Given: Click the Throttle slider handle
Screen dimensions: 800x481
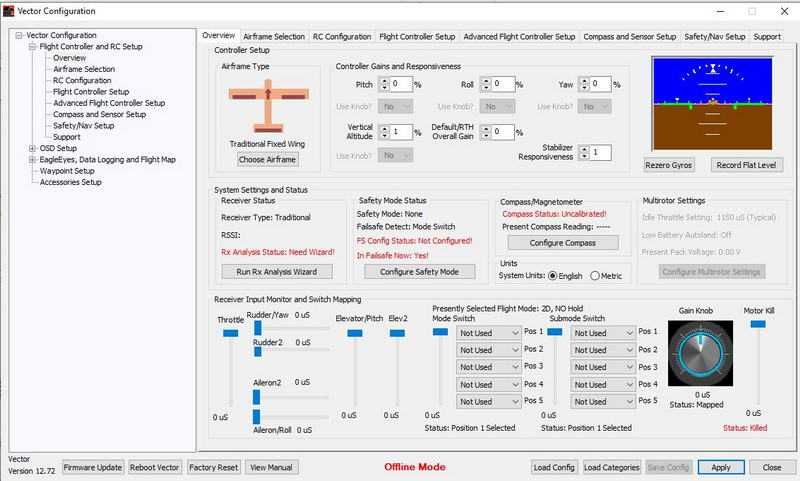Looking at the screenshot, I should tap(231, 333).
